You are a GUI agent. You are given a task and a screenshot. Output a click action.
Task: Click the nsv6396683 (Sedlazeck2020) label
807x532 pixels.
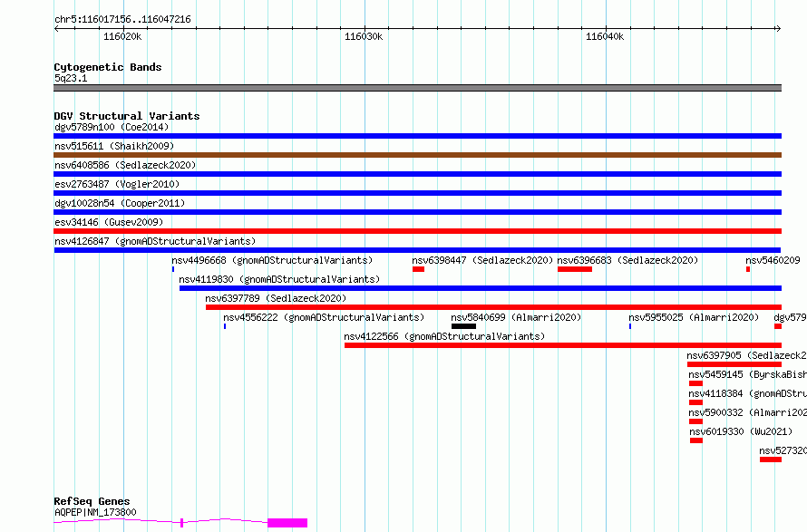(627, 260)
